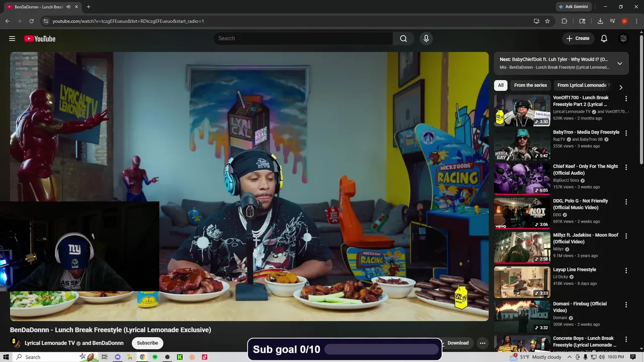Go back to previous page in Chrome
644x362 pixels.
pyautogui.click(x=8, y=21)
